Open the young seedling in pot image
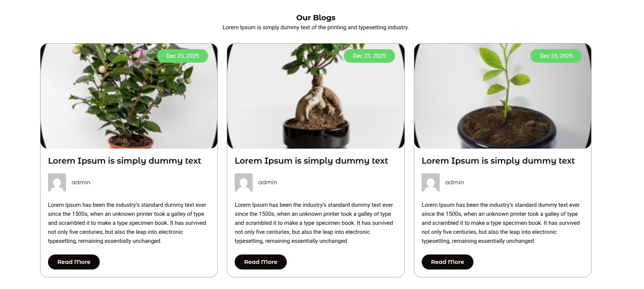The width and height of the screenshot is (644, 289). pyautogui.click(x=503, y=96)
